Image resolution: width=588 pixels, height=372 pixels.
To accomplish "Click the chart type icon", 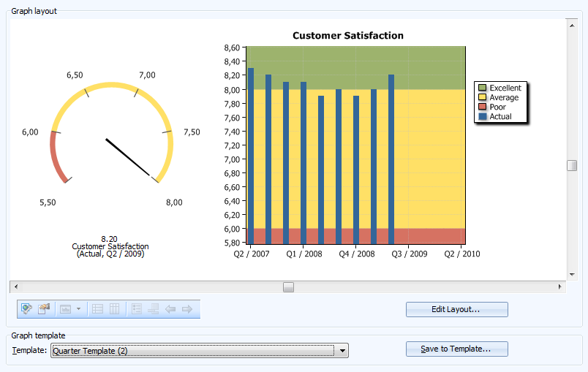I will 65,309.
